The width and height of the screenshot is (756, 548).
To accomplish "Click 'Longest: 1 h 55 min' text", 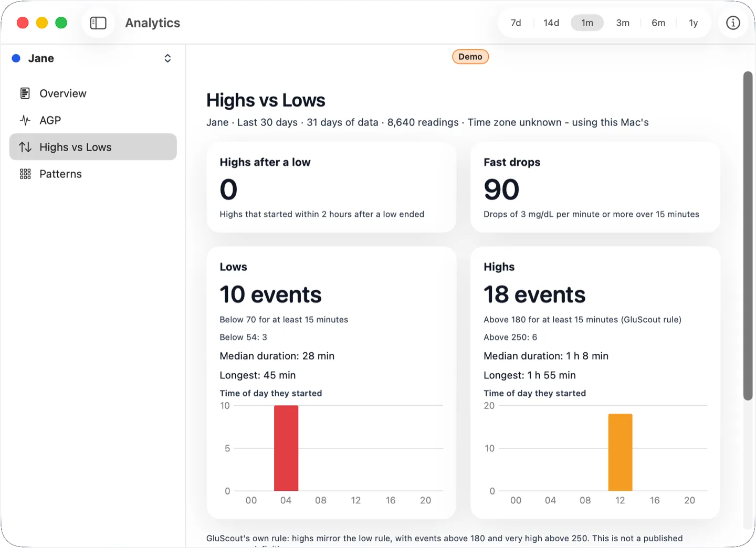I will pyautogui.click(x=530, y=375).
